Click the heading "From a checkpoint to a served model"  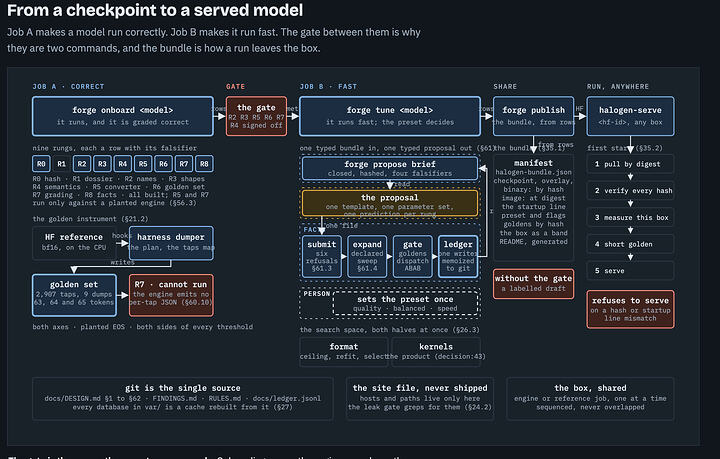click(x=155, y=10)
